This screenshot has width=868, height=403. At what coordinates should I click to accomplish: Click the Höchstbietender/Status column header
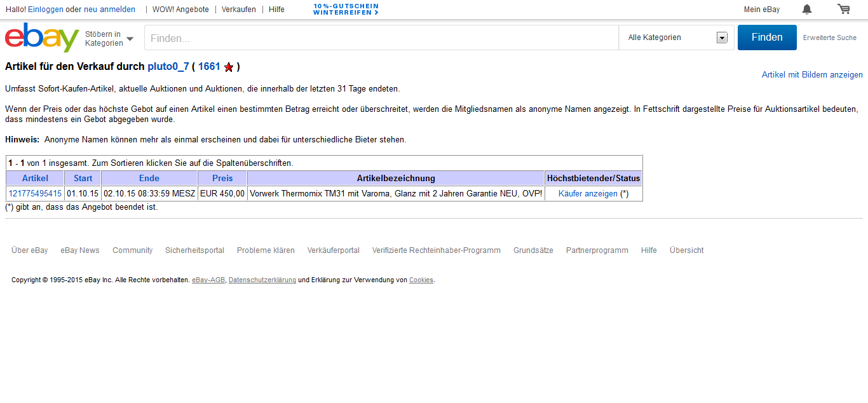pyautogui.click(x=593, y=178)
